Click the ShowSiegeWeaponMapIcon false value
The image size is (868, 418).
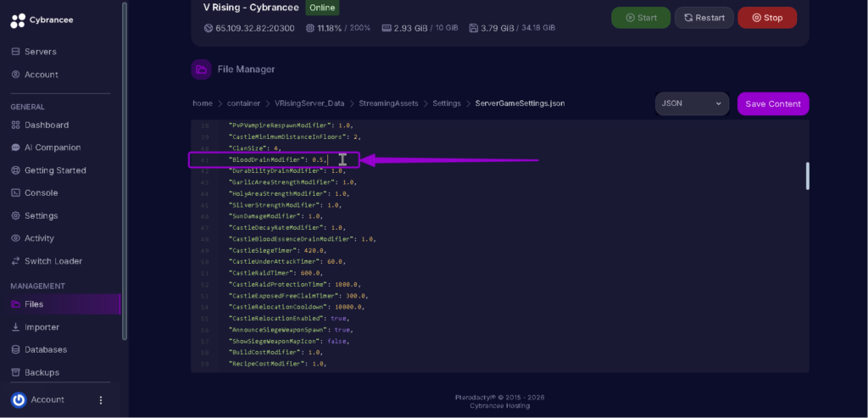(x=337, y=341)
